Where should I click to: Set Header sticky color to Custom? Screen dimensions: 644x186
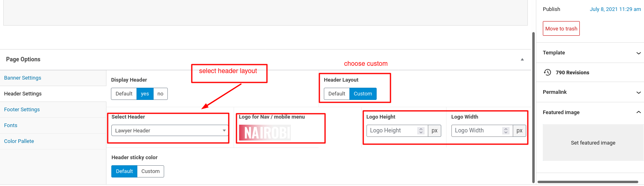(150, 171)
